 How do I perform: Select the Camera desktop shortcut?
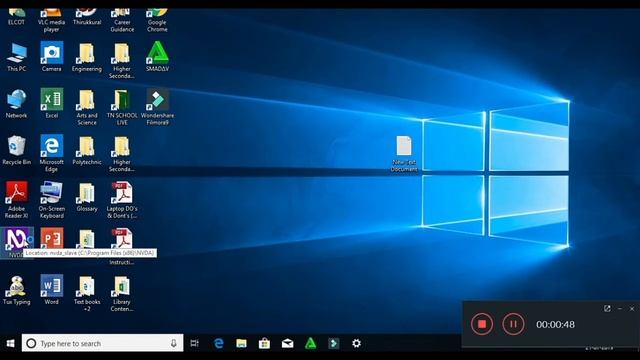[x=51, y=57]
